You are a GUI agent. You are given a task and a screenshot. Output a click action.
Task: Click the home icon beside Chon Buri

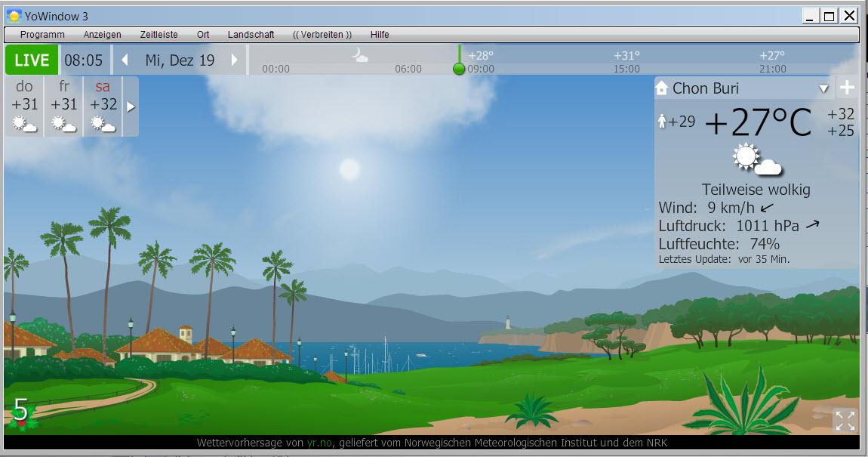[x=662, y=88]
